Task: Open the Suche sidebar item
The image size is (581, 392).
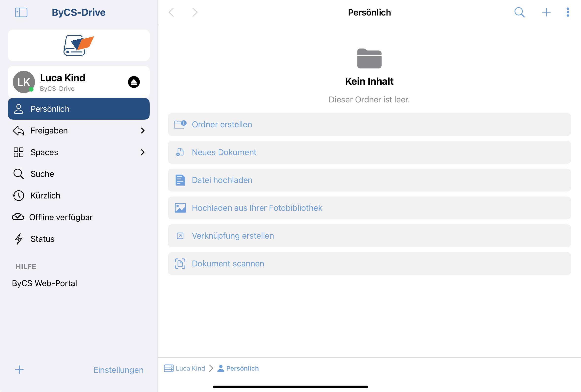Action: pos(42,174)
